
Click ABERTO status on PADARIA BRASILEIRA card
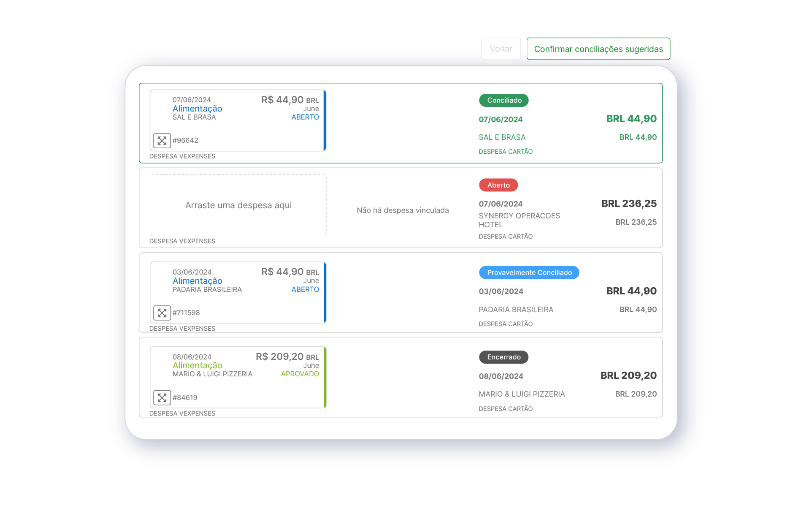pos(305,290)
